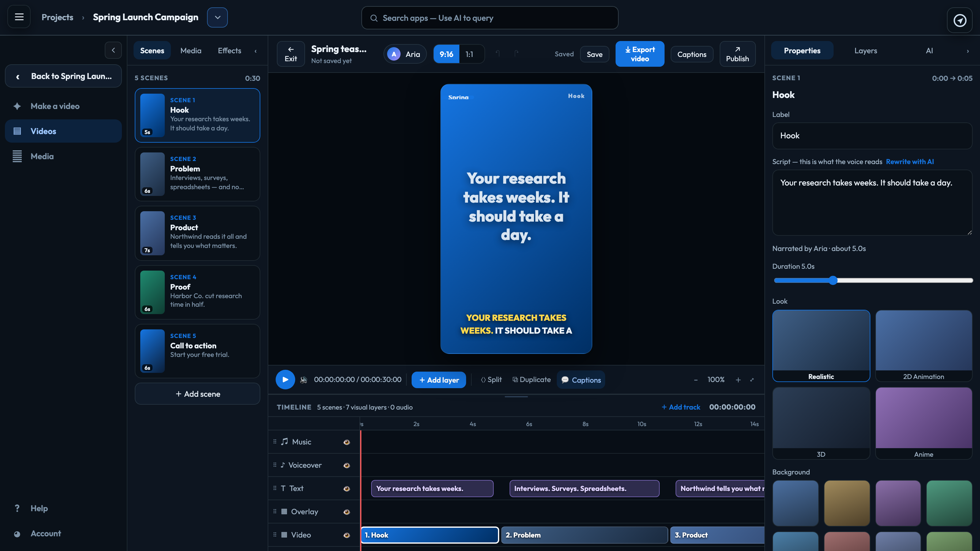Toggle the mute speaker icon
This screenshot has height=551, width=980.
pyautogui.click(x=303, y=380)
